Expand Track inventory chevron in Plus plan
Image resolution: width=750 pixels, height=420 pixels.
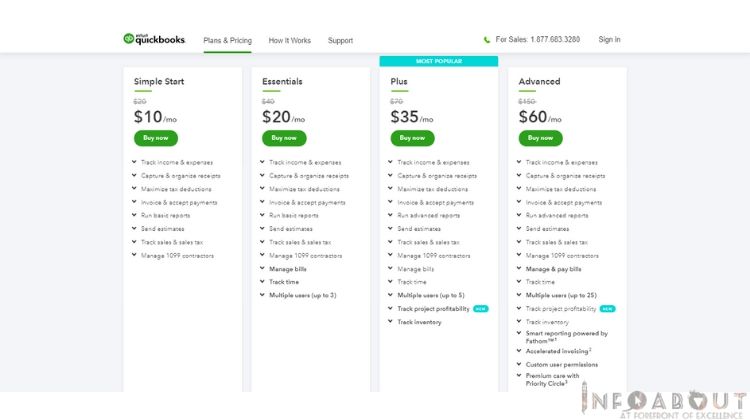click(390, 322)
